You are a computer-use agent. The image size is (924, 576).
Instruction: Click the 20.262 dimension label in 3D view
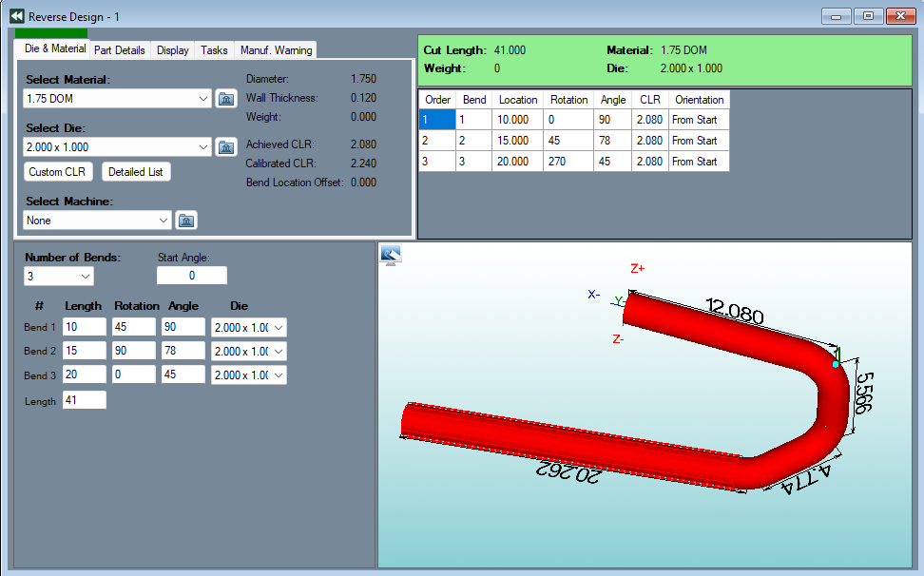568,471
